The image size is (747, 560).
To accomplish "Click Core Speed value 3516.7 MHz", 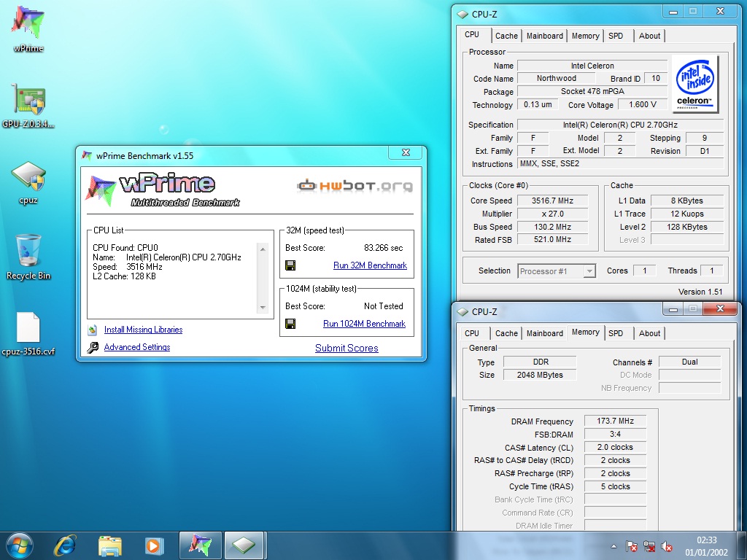I will 553,201.
